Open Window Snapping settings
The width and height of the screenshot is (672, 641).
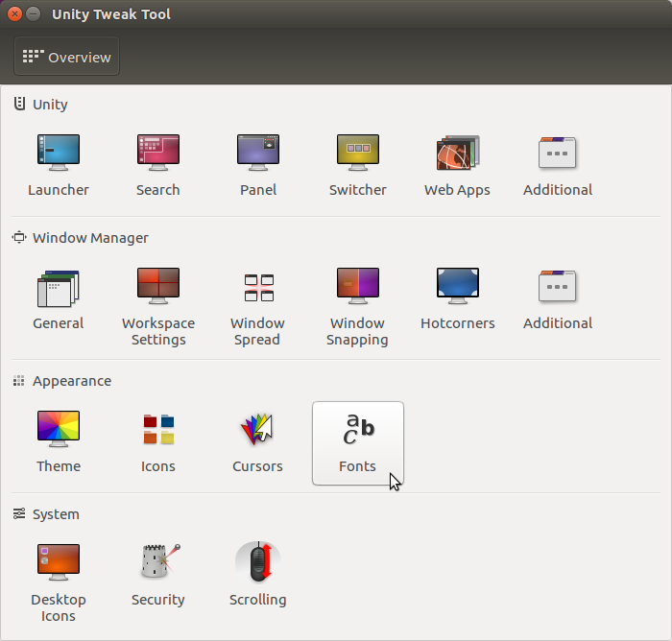click(x=358, y=306)
